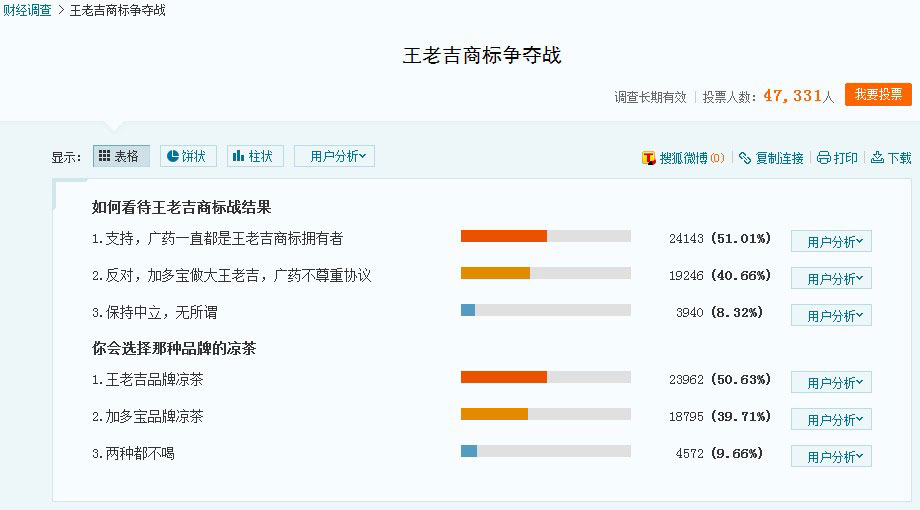Share via the 搜狐微博 link

pyautogui.click(x=684, y=158)
